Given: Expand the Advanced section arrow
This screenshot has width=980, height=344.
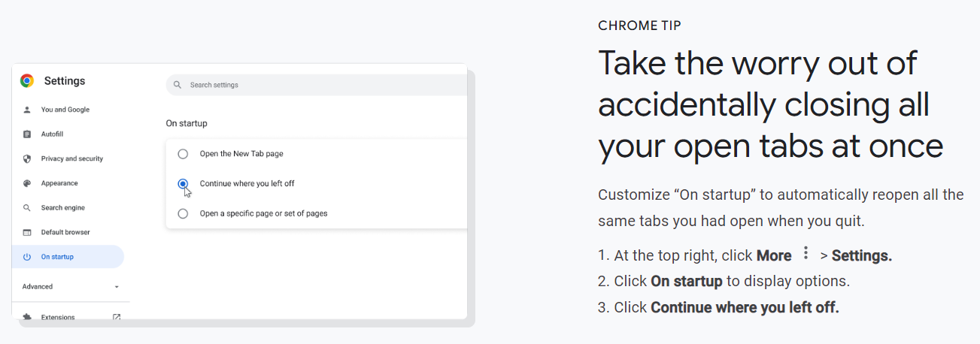Looking at the screenshot, I should [x=117, y=287].
